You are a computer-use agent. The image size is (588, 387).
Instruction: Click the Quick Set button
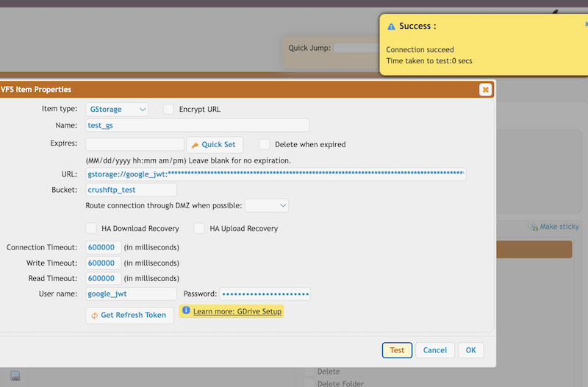pos(215,144)
